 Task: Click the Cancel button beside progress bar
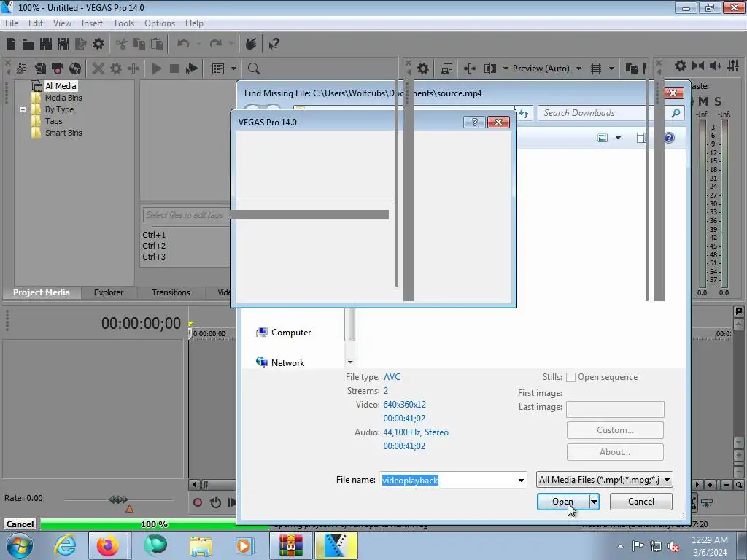coord(20,524)
